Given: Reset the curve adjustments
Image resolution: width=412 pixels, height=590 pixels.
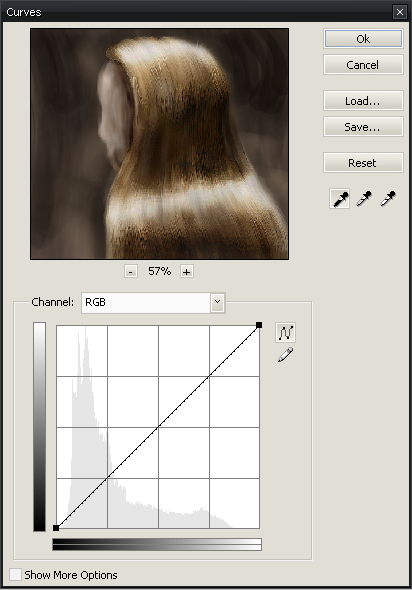Looking at the screenshot, I should 363,163.
